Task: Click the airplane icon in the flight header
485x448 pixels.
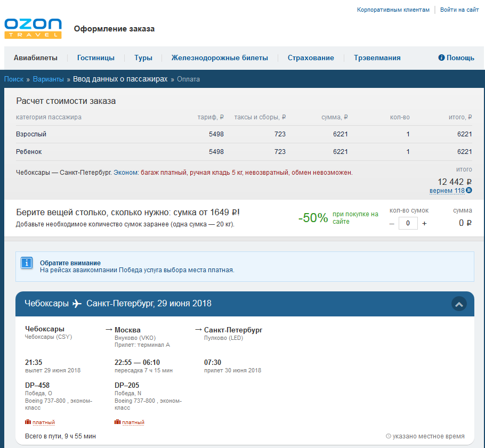Action: [77, 304]
